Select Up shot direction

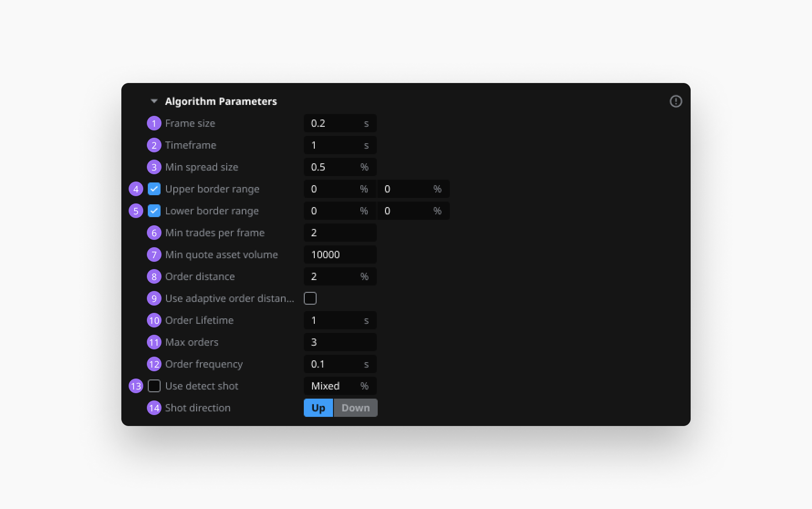pos(318,408)
